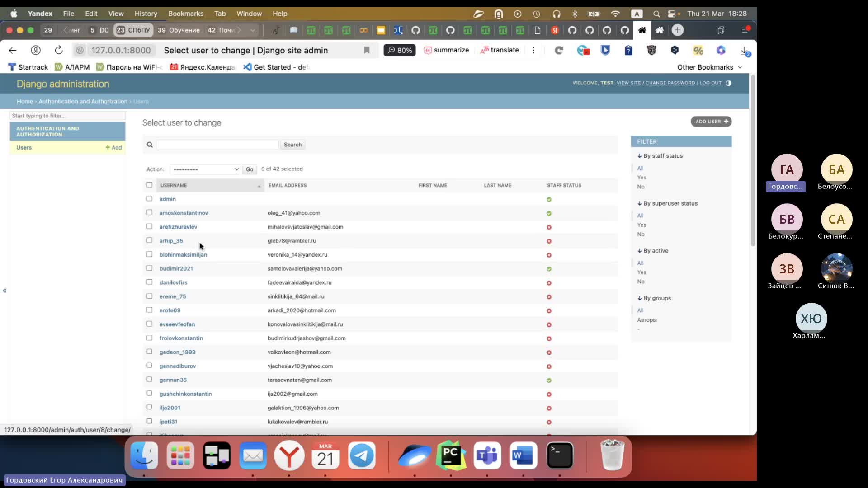Open the History menu
The height and width of the screenshot is (488, 868).
(146, 14)
